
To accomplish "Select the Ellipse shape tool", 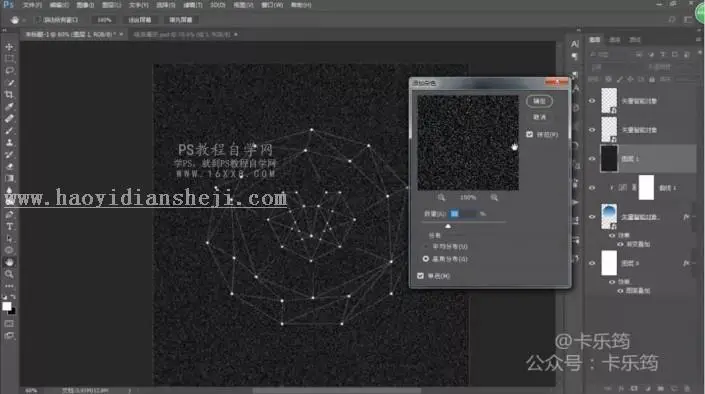I will click(9, 250).
